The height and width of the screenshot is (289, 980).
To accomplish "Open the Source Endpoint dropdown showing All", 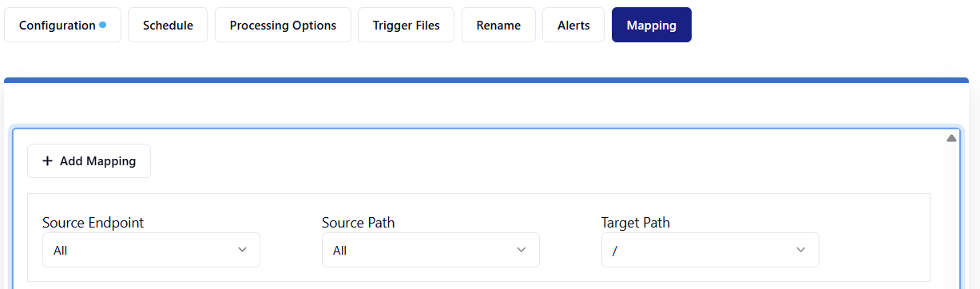I will (x=151, y=250).
